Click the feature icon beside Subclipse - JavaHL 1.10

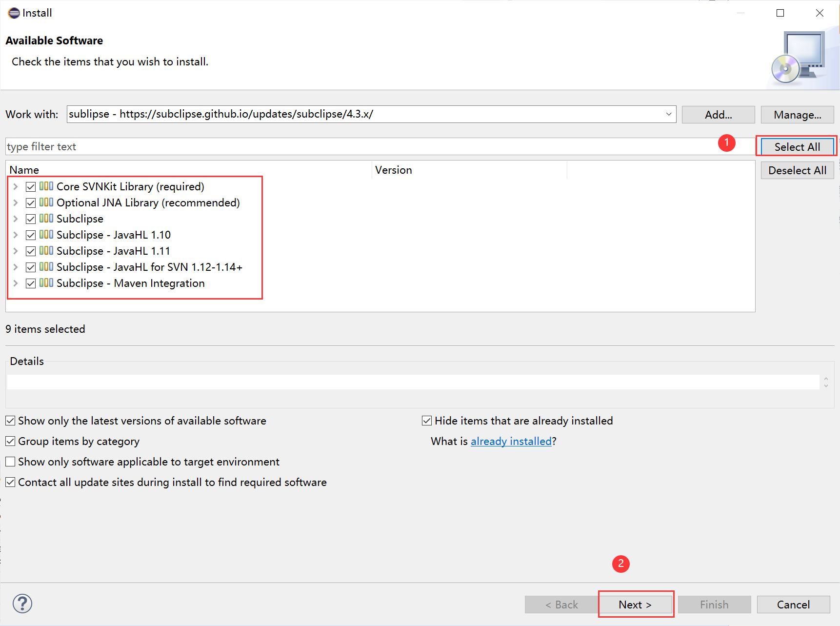coord(46,234)
